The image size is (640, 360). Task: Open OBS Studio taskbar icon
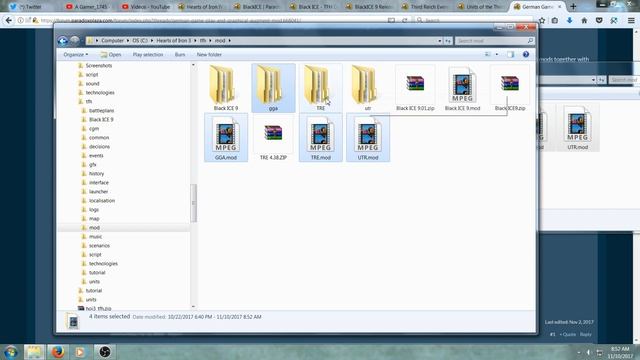[104, 352]
